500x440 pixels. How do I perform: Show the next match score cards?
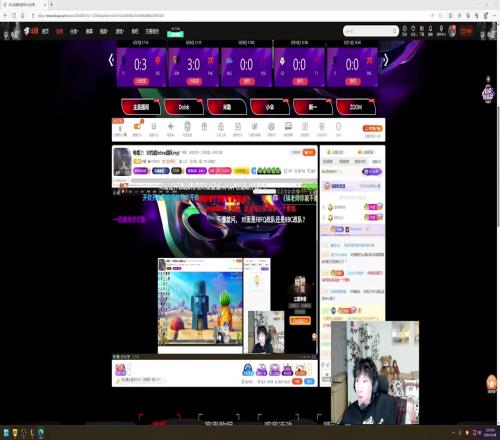click(386, 60)
